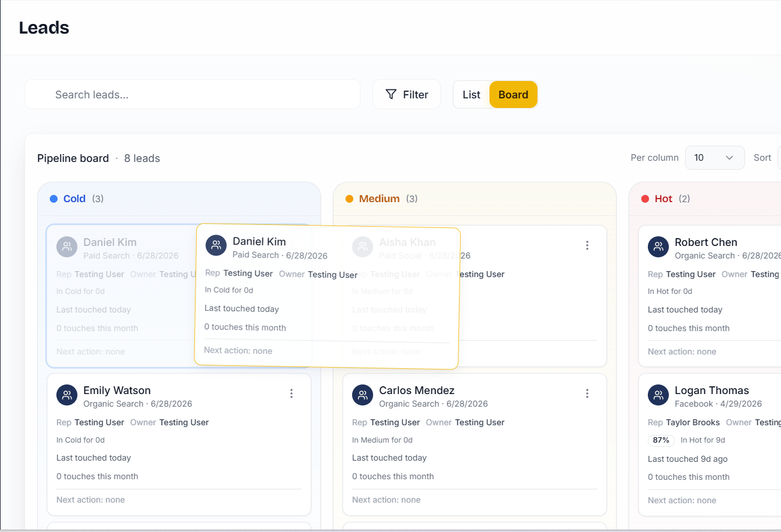Open the Sort dropdown
The width and height of the screenshot is (781, 532).
(x=779, y=158)
